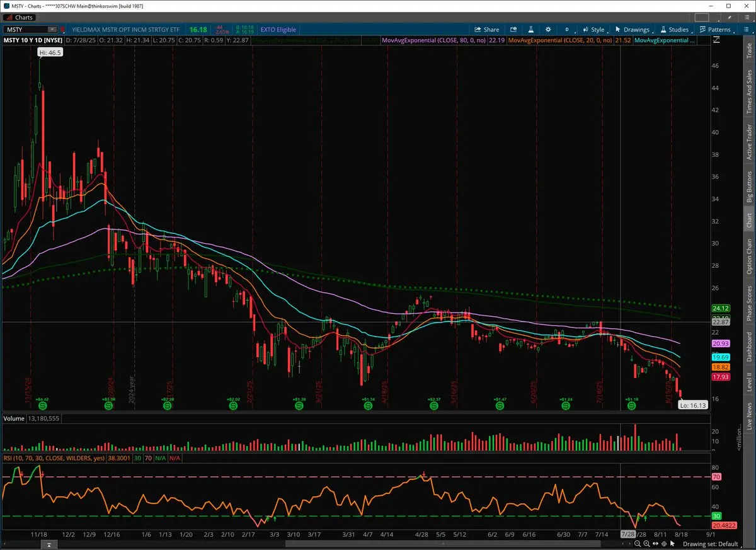756x550 pixels.
Task: Click the dividend icon labeled $2.28
Action: point(168,406)
